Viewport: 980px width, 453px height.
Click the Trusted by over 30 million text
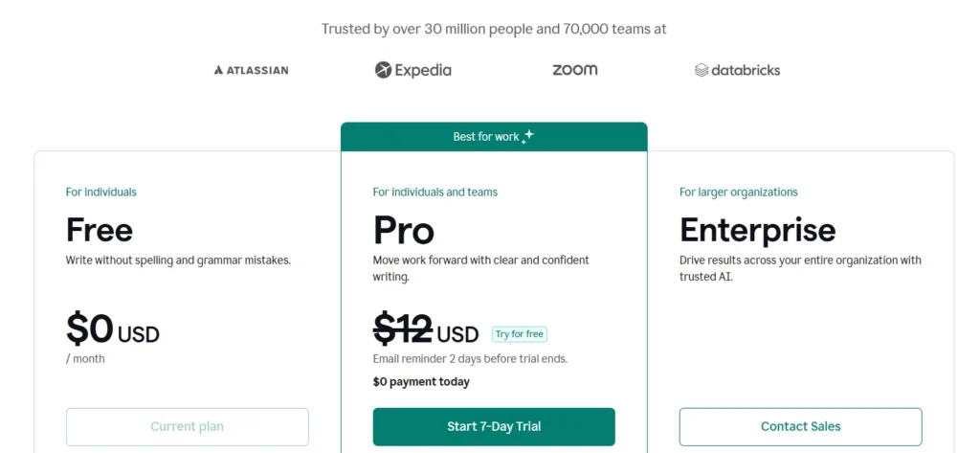click(494, 29)
